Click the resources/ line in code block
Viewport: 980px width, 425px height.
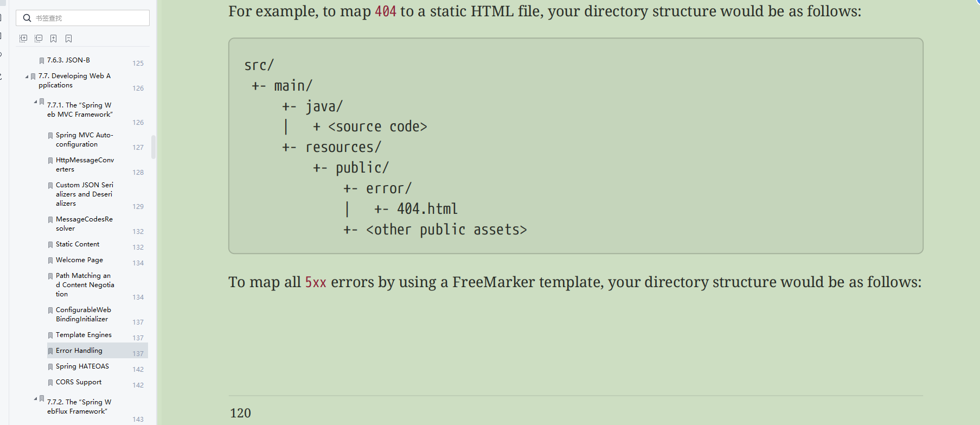[x=332, y=148]
